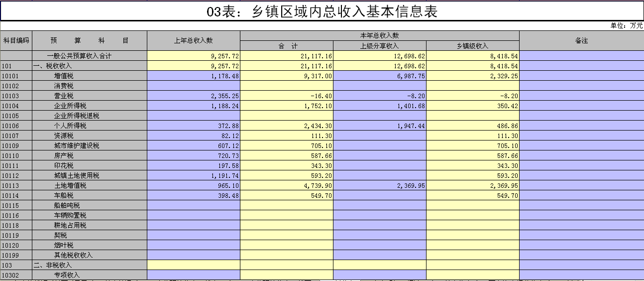Select the 城镇土地使用税 cell
Viewport: 644px width, 281px height.
(90, 175)
